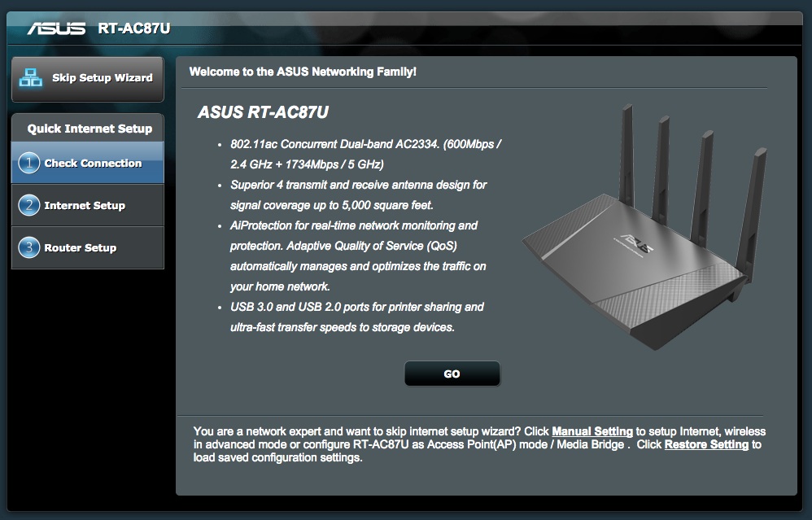Click the RT-AC87U router product image
The height and width of the screenshot is (520, 812).
click(x=644, y=227)
